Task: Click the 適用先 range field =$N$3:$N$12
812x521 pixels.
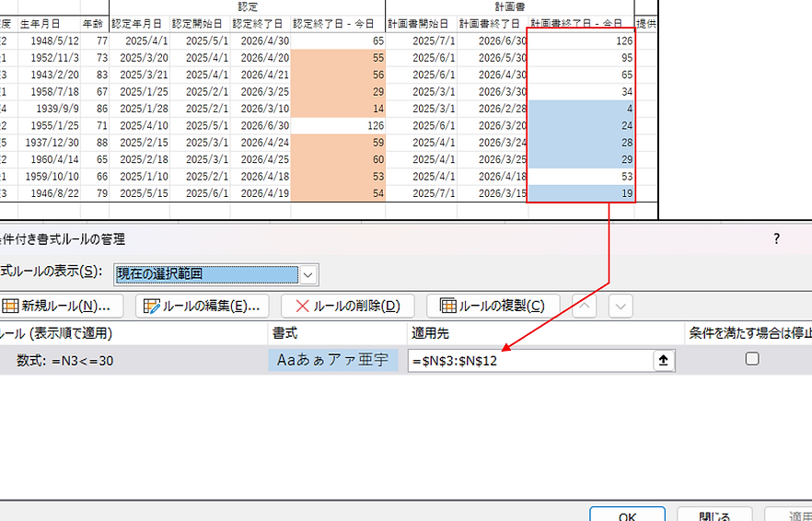Action: pyautogui.click(x=529, y=361)
